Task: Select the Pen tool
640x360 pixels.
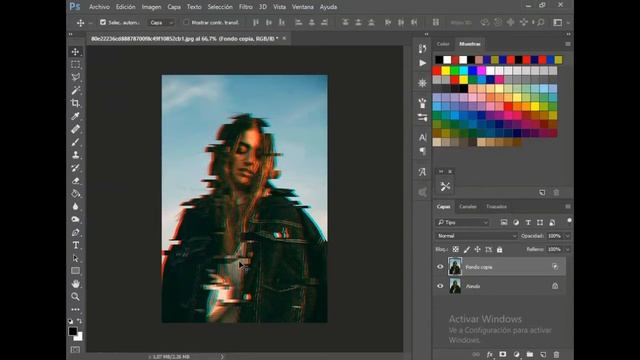Action: (76, 232)
